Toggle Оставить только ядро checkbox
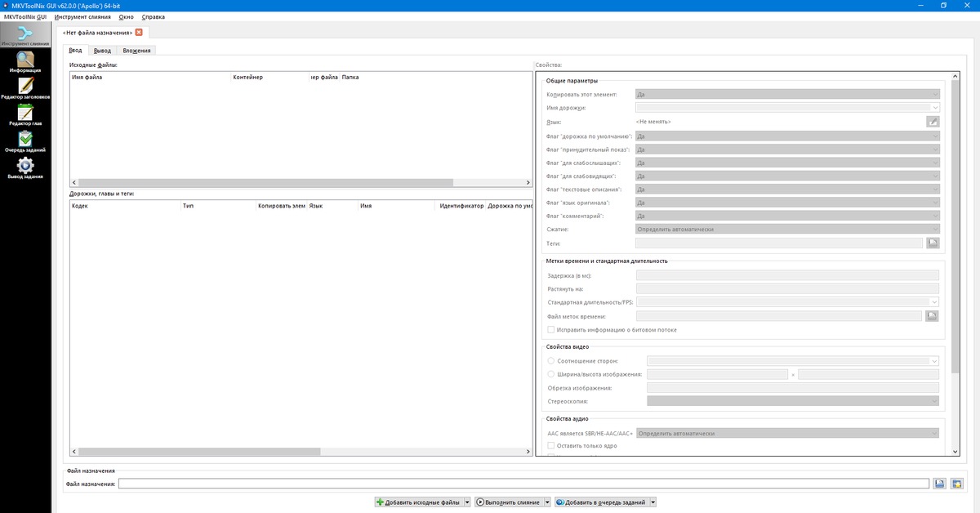 pos(551,446)
